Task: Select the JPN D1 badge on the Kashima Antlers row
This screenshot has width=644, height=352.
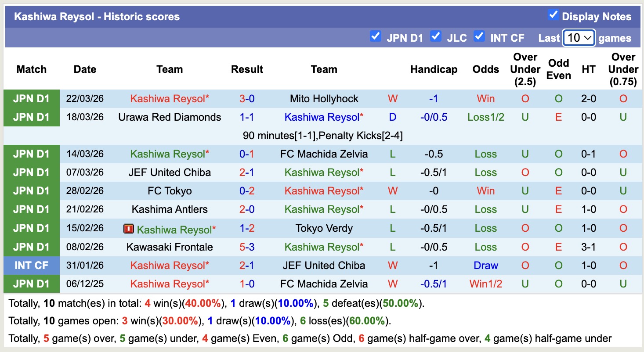Action: 31,209
